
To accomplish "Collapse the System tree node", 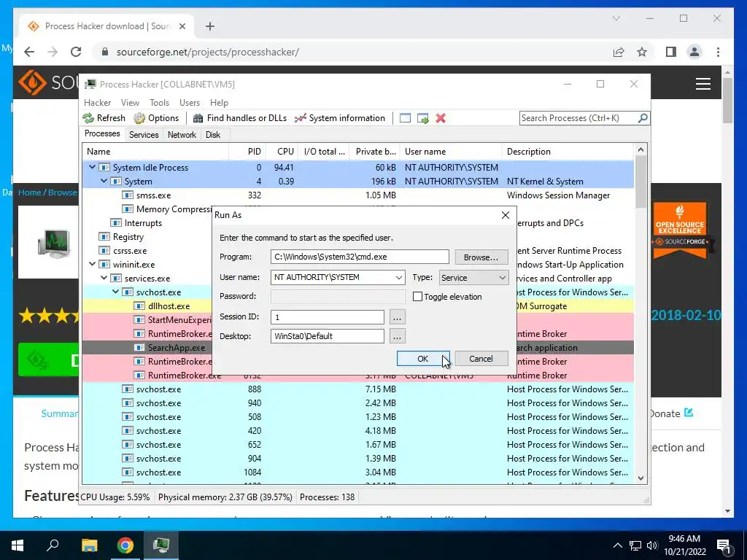I will (x=104, y=181).
